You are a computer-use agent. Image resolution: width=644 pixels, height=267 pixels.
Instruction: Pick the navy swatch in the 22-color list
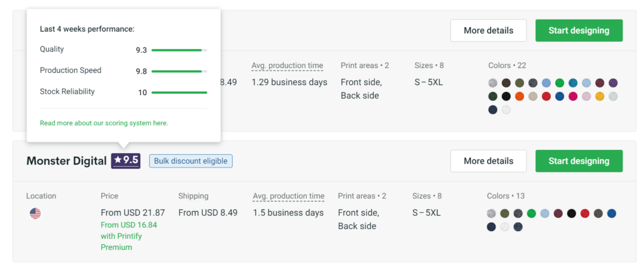pos(493,110)
